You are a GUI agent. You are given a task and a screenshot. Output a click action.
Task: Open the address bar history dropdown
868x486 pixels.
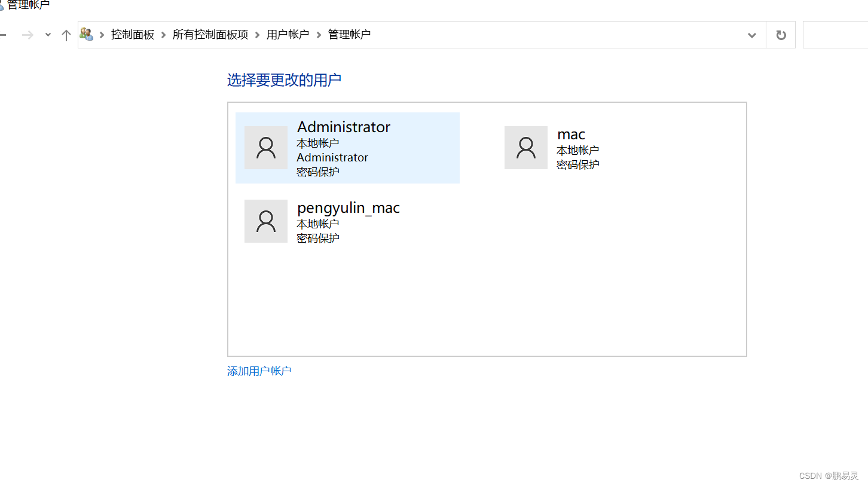(751, 35)
